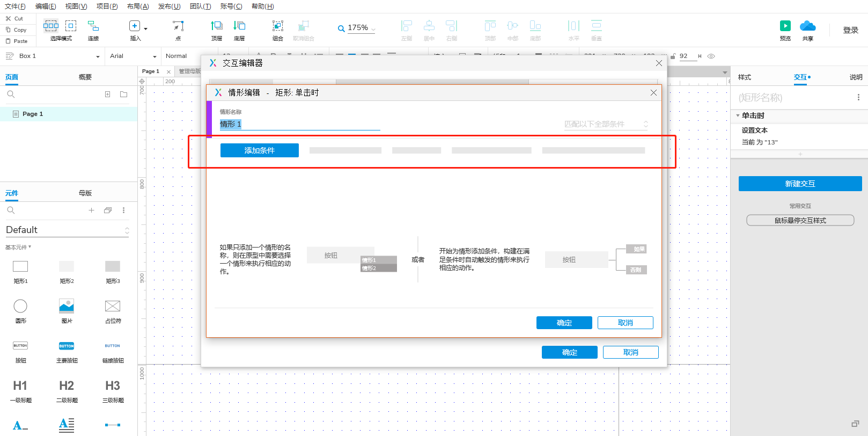Click 确定 in the 情形编辑 dialog
This screenshot has height=436, width=868.
click(564, 323)
